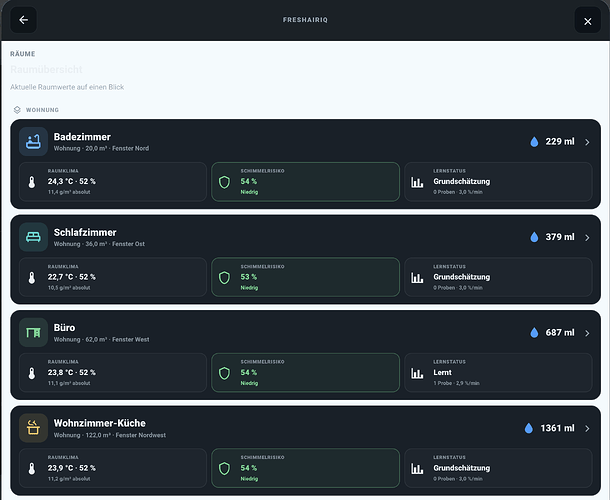The height and width of the screenshot is (500, 610).
Task: Open the Büro room title
Action: pos(64,328)
